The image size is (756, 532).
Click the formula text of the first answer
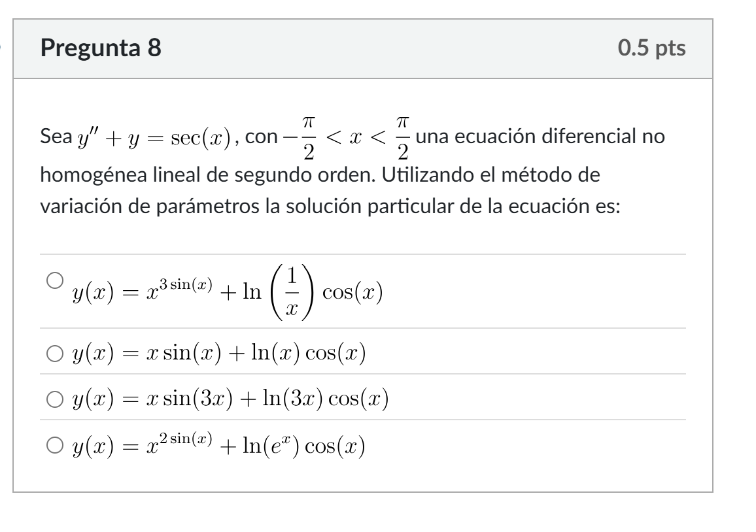pos(228,292)
